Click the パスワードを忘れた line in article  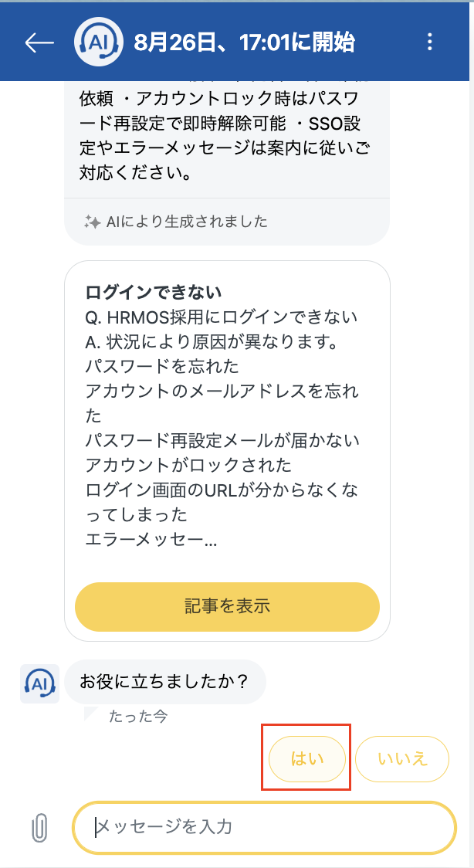tap(162, 366)
